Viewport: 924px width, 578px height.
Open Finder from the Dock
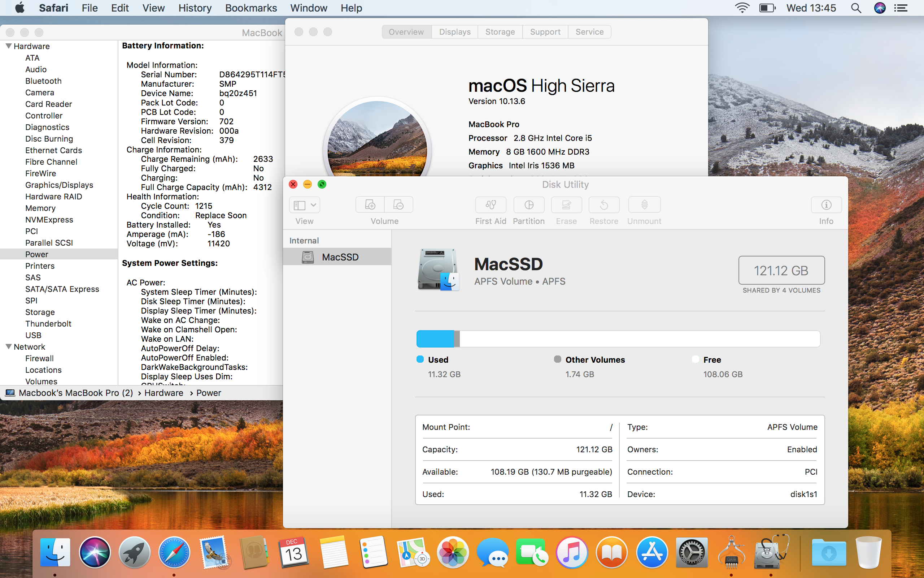click(55, 552)
